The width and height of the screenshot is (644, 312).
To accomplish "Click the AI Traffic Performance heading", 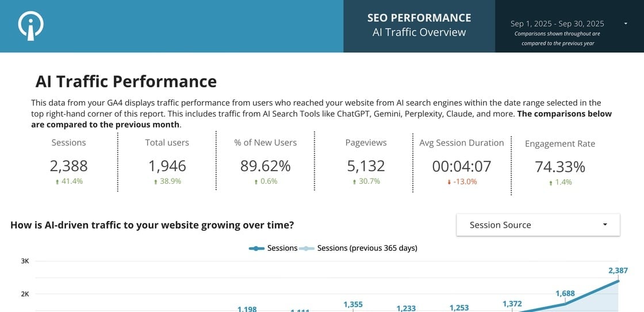I will pos(126,82).
